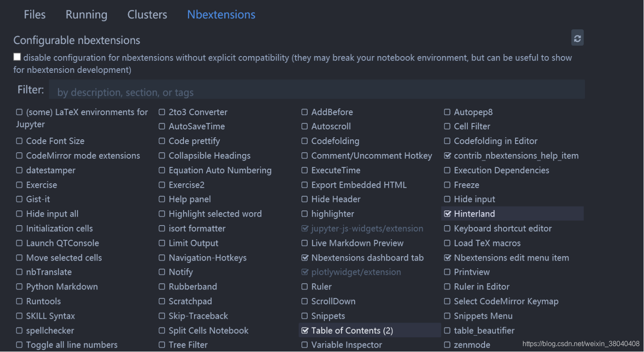The height and width of the screenshot is (352, 644).
Task: Select the Code prettify extension link
Action: [194, 141]
